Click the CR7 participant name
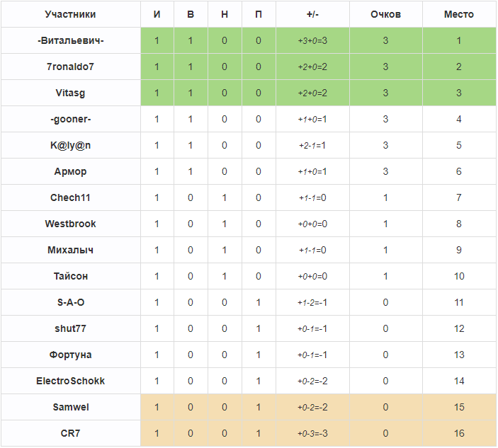This screenshot has width=498, height=448. pyautogui.click(x=70, y=433)
